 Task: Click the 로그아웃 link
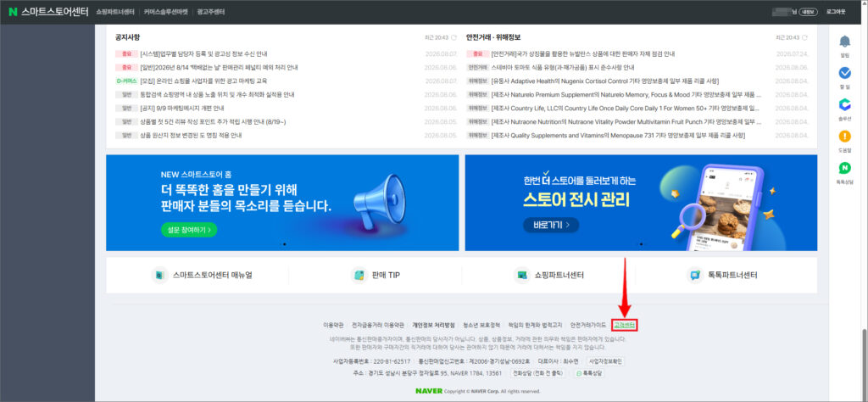point(836,12)
